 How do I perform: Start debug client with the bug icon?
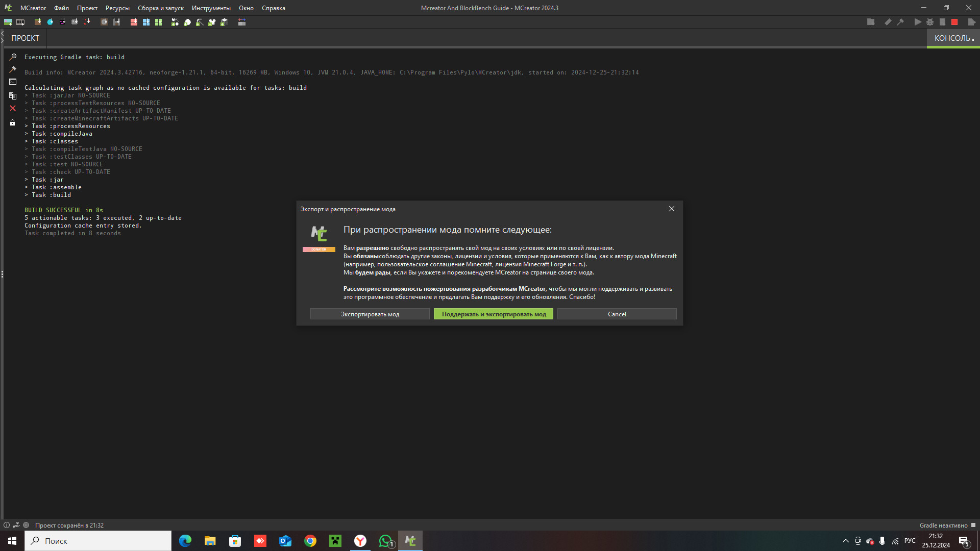pyautogui.click(x=930, y=22)
